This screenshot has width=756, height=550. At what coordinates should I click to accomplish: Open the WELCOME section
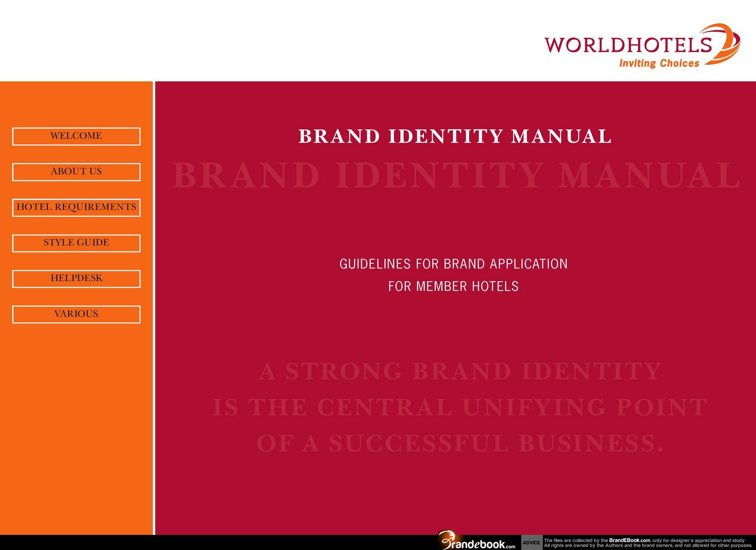[x=76, y=136]
